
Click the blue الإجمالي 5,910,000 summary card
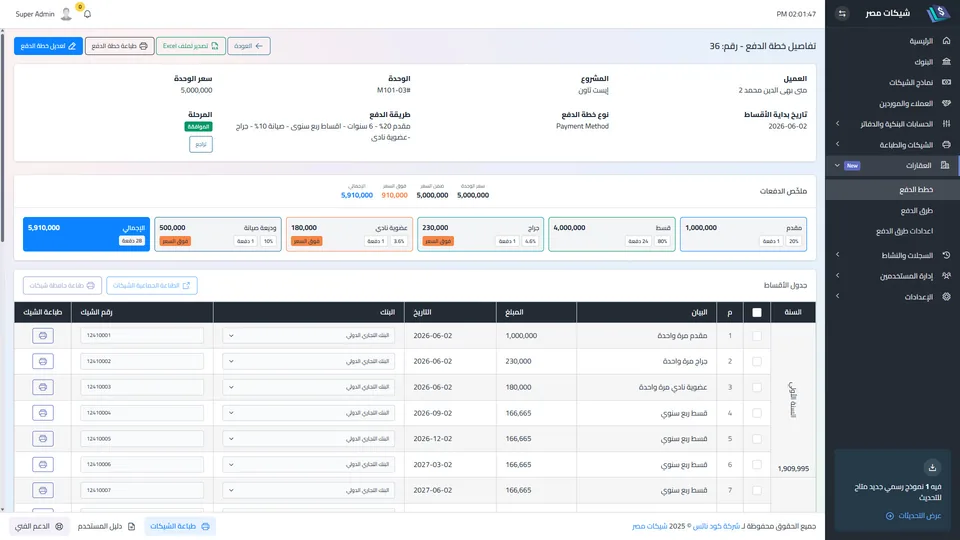[x=86, y=234]
